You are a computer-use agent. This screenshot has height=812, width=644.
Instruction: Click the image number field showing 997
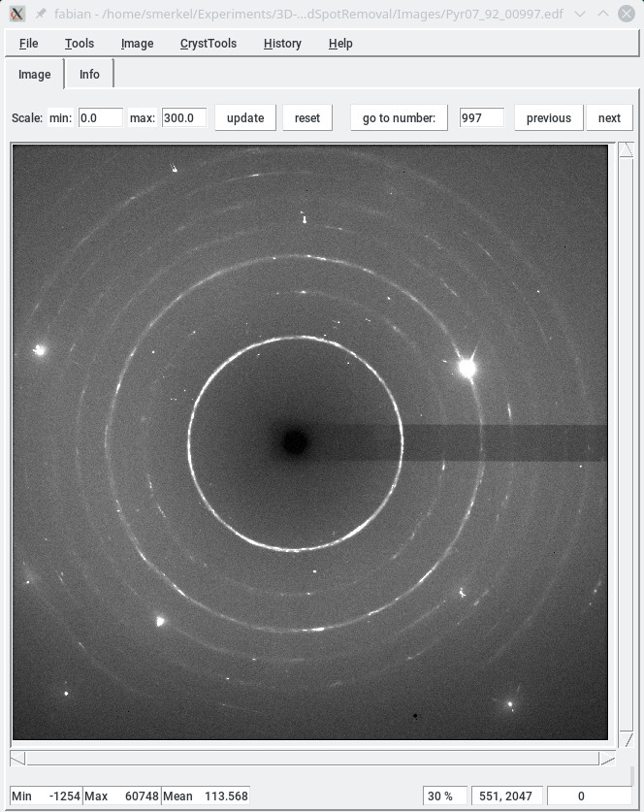point(481,118)
